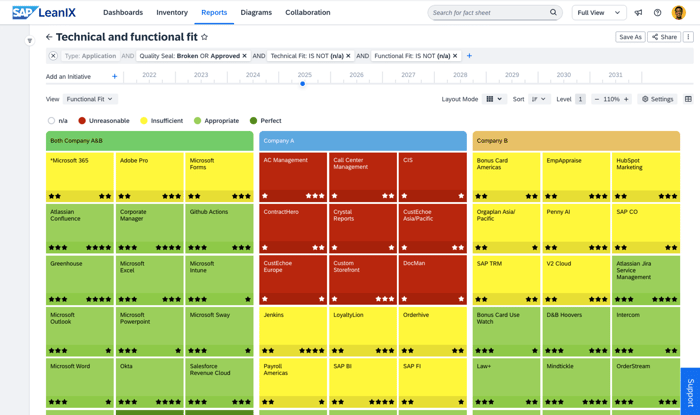This screenshot has height=415, width=700.
Task: Toggle the n/a legend item
Action: pos(58,120)
